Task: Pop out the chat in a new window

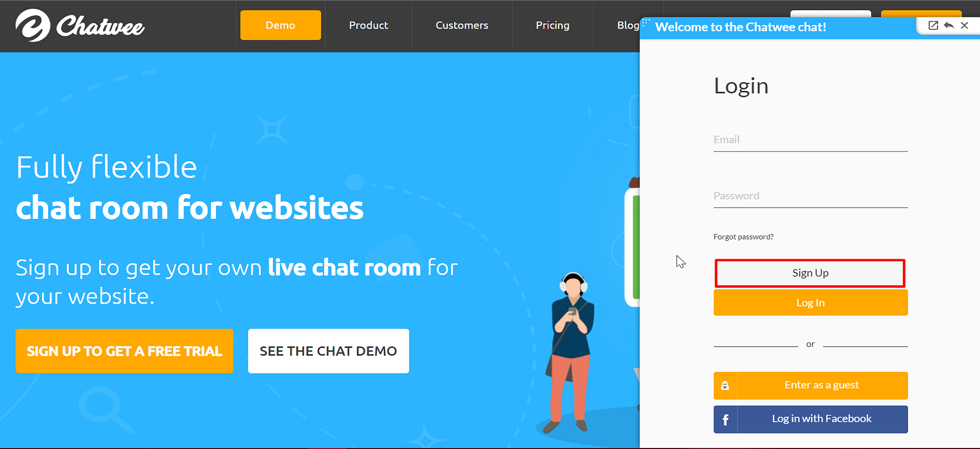Action: pyautogui.click(x=933, y=26)
